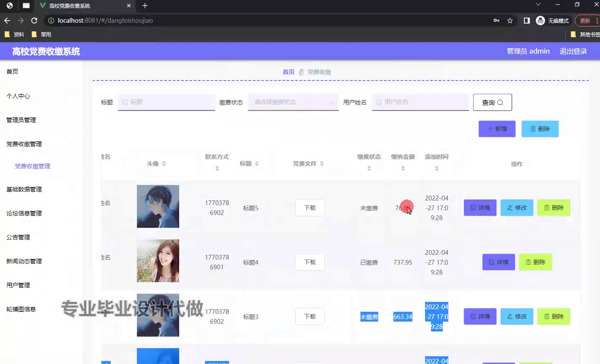Open 详情 for row 标题5
The image size is (600, 364).
480,208
